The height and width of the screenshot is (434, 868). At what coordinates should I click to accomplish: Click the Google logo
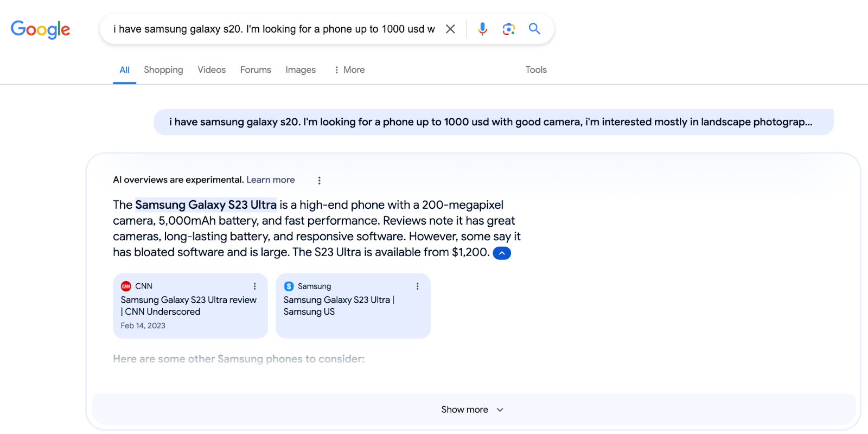pyautogui.click(x=41, y=29)
